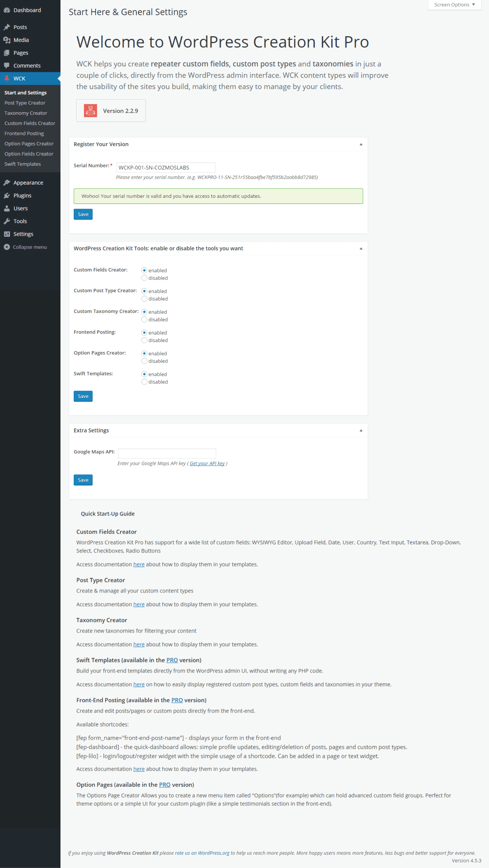Open Custom Fields Creator documentation here link
Image resolution: width=489 pixels, height=868 pixels.
point(139,564)
